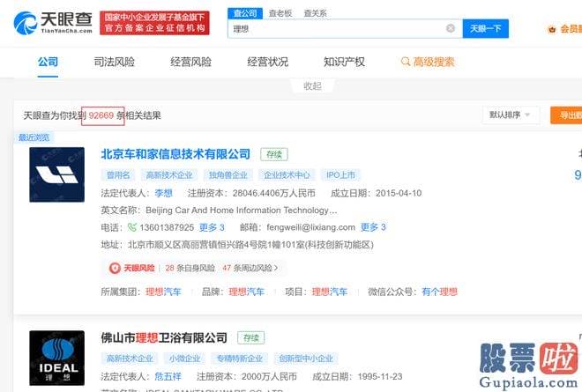Click the 高新技术企业 tag under 佛山市理想卫浴
This screenshot has width=582, height=392.
coord(130,359)
